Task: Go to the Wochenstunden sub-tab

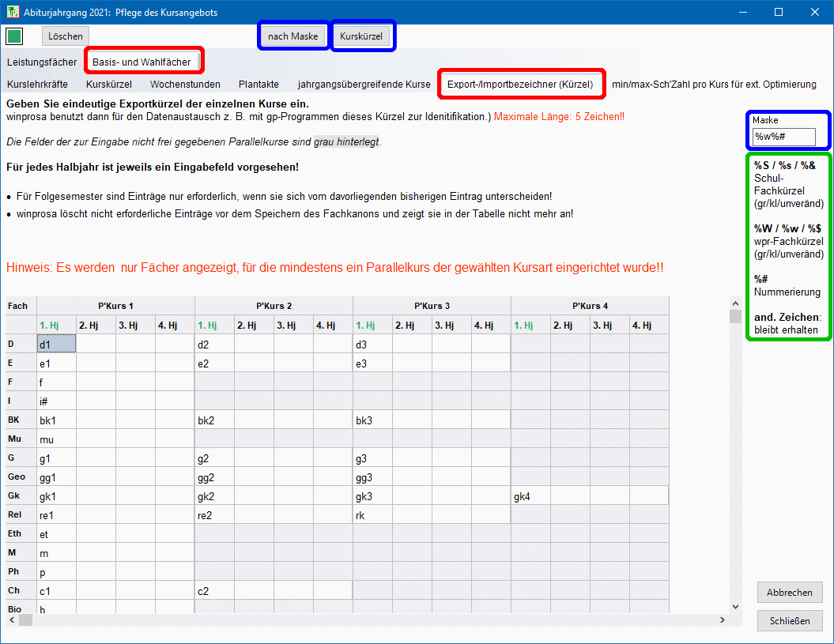Action: 185,84
